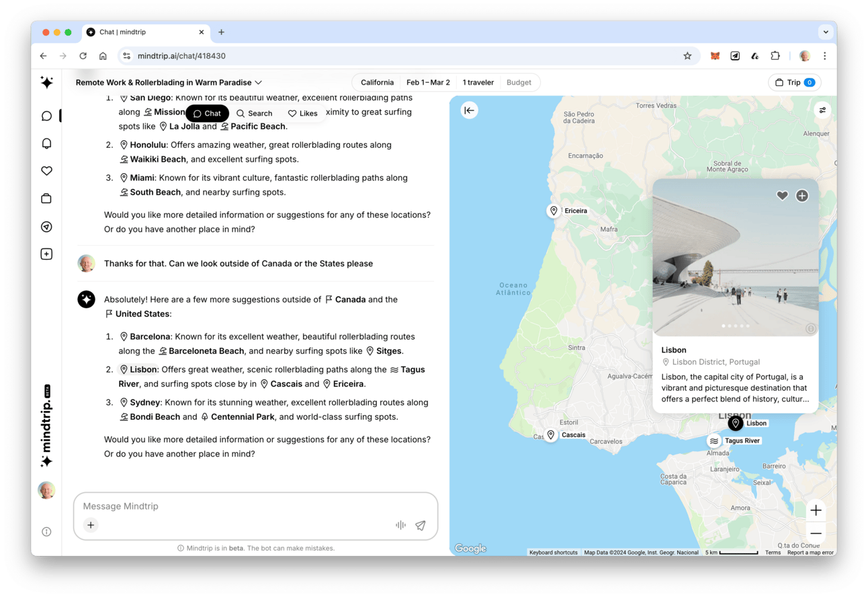Open the Sitges place link
This screenshot has width=868, height=597.
point(384,351)
